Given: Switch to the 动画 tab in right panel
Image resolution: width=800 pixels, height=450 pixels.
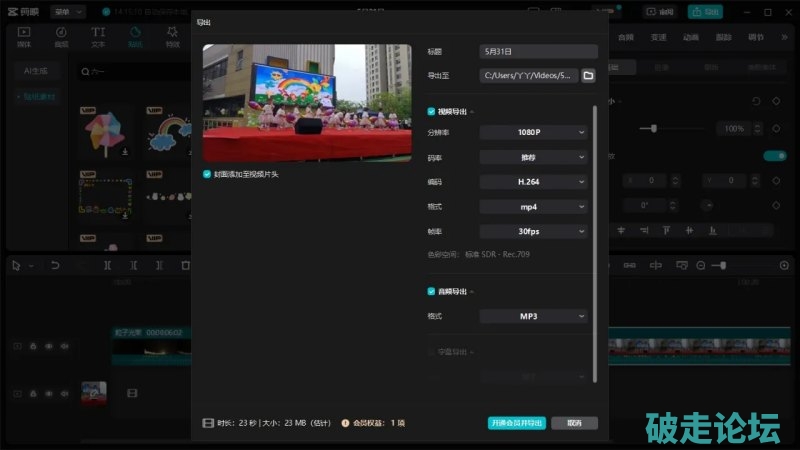Looking at the screenshot, I should click(x=691, y=37).
